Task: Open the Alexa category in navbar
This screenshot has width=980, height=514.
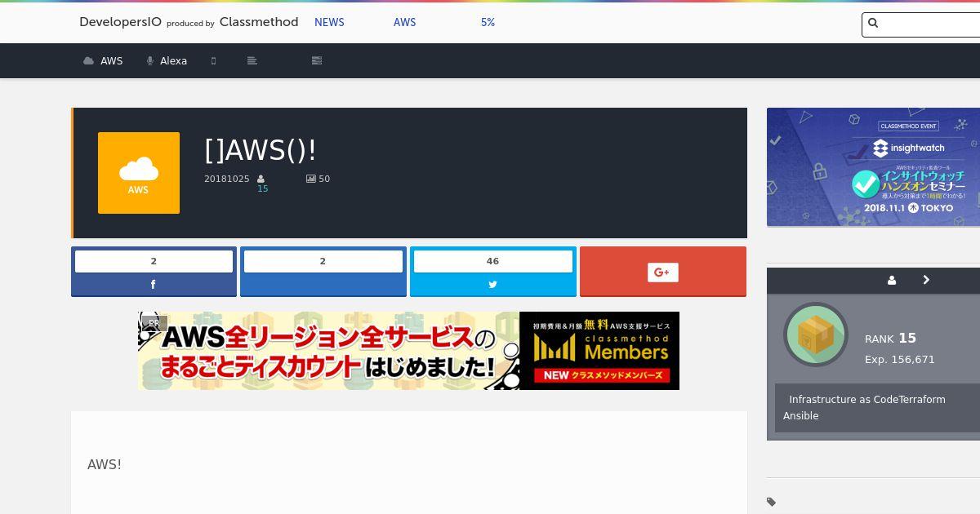Action: click(x=167, y=60)
